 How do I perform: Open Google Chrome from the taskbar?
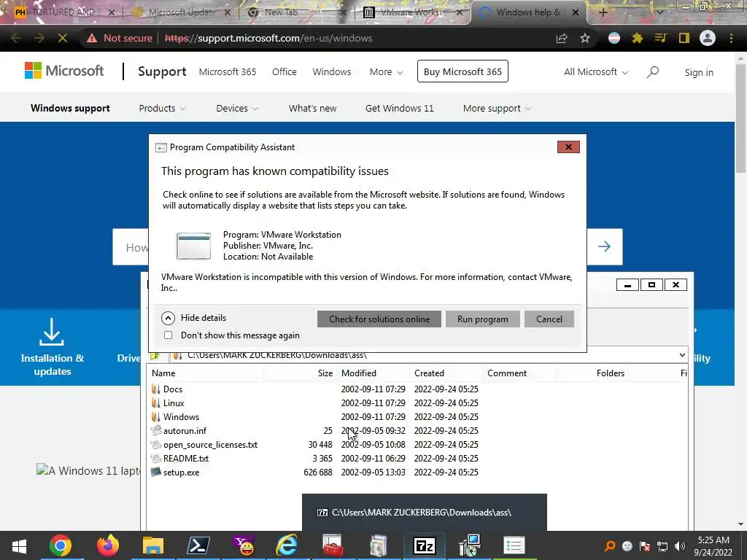coord(61,545)
